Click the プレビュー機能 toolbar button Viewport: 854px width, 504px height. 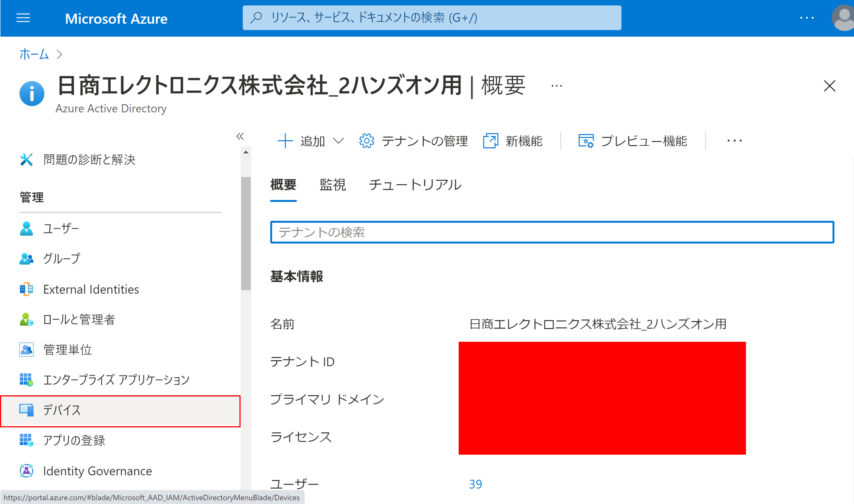pyautogui.click(x=633, y=141)
